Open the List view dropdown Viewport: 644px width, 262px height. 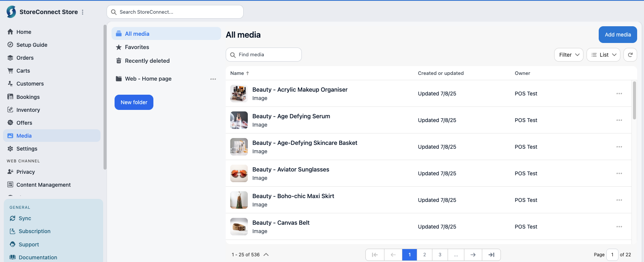click(604, 55)
